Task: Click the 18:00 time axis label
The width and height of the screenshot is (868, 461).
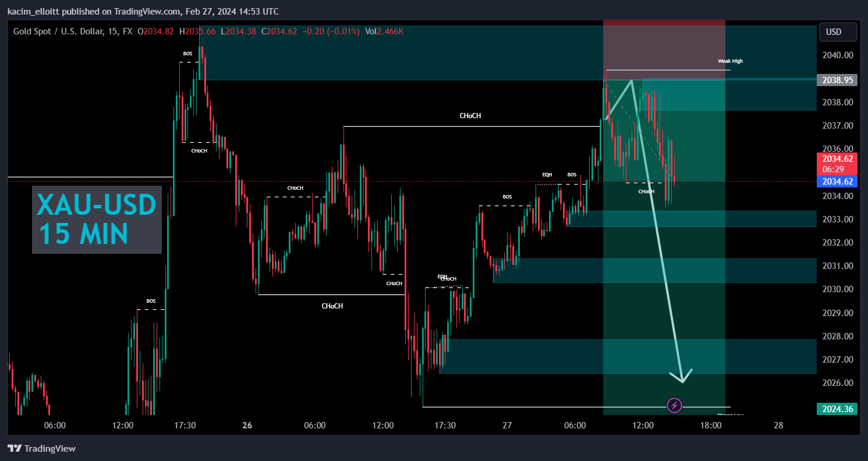Action: point(710,425)
